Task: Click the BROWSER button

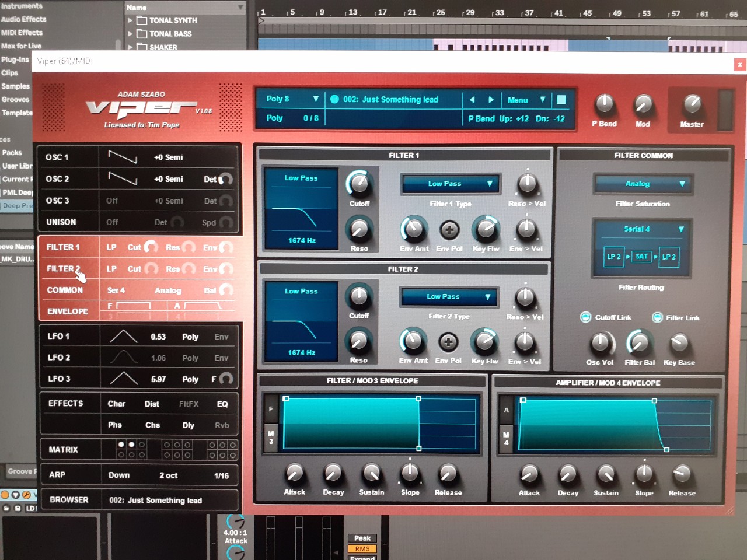Action: tap(69, 500)
